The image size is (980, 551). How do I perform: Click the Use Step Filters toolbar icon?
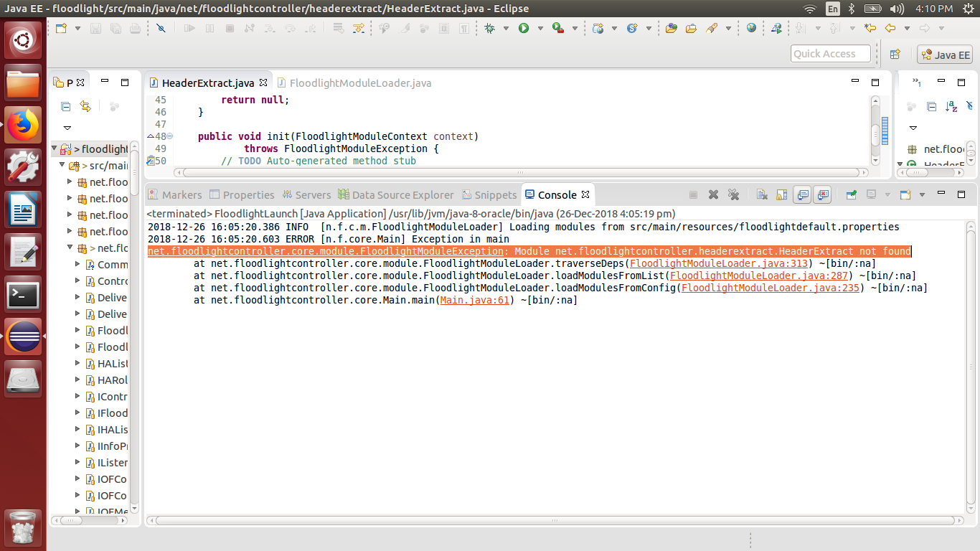pyautogui.click(x=358, y=28)
